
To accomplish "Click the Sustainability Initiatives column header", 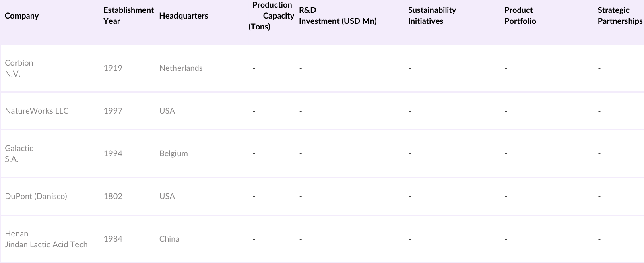I will tap(432, 16).
